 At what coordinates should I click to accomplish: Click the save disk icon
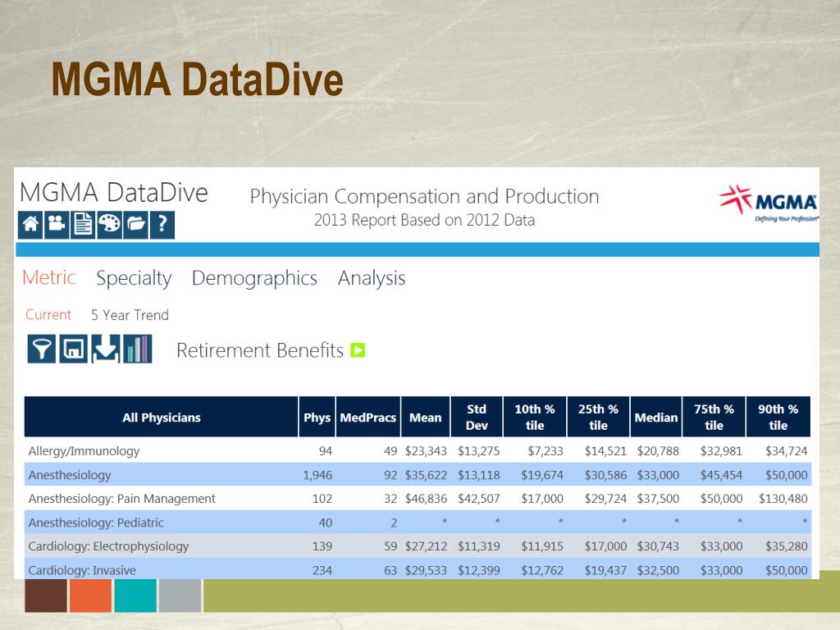(x=73, y=349)
